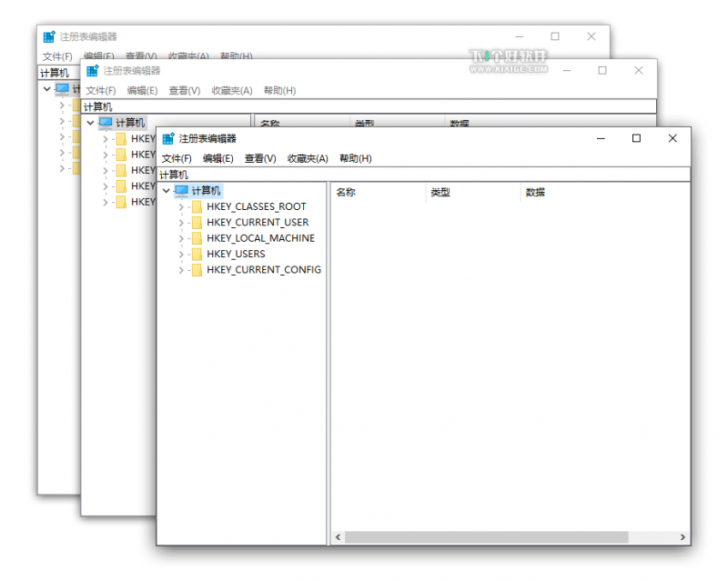Click the rearmost window's Registry Editor title icon
Viewport: 728px width, 581px height.
coord(49,36)
